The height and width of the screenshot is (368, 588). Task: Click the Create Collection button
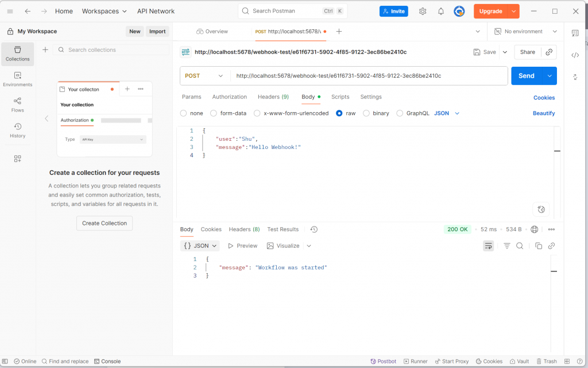(105, 223)
